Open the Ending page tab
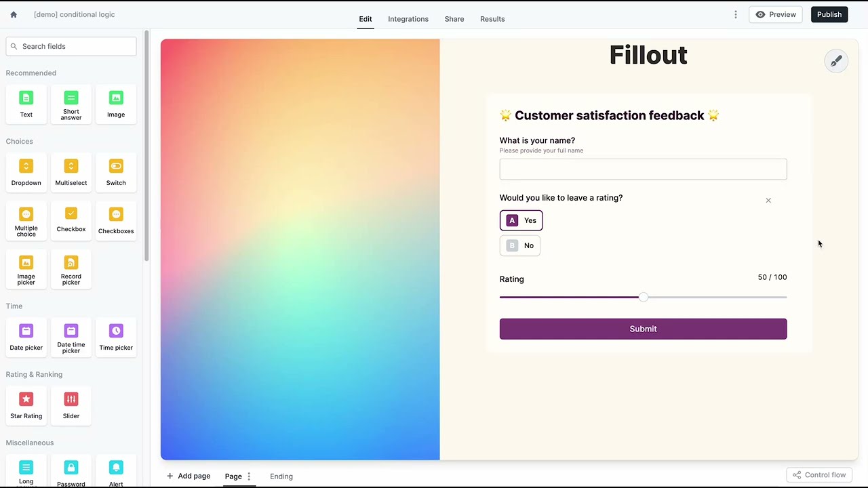Image resolution: width=868 pixels, height=488 pixels. tap(281, 476)
